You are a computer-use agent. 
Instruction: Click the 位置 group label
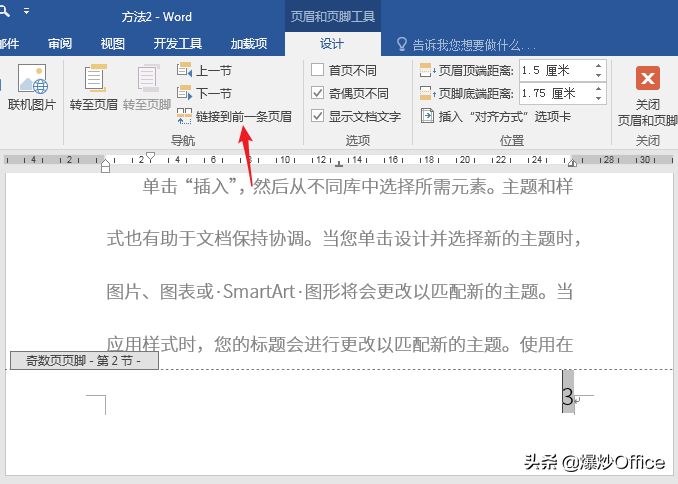[512, 140]
